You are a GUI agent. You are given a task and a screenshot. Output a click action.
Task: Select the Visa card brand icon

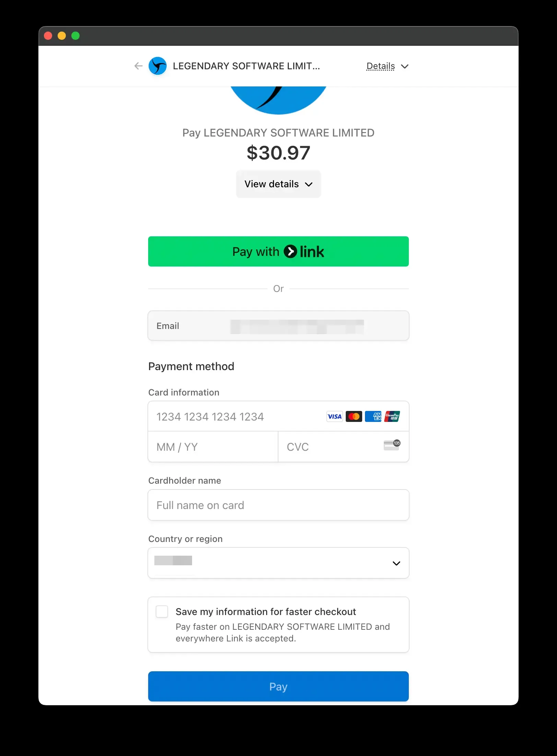pyautogui.click(x=334, y=416)
